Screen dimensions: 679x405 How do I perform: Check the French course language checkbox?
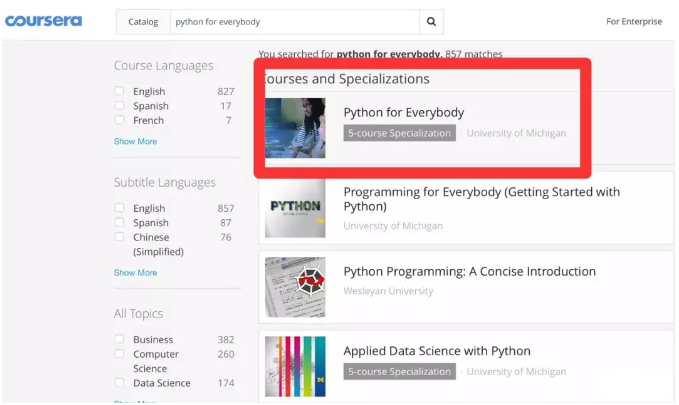coord(120,120)
